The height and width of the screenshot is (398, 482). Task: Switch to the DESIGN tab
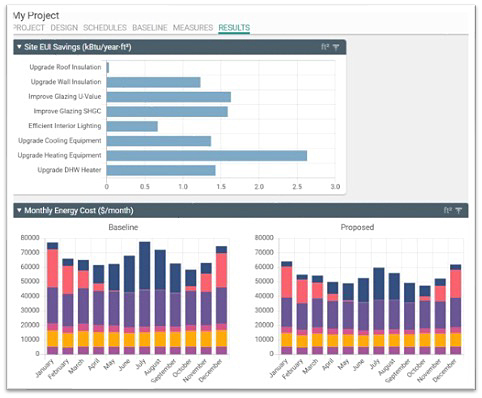click(64, 28)
